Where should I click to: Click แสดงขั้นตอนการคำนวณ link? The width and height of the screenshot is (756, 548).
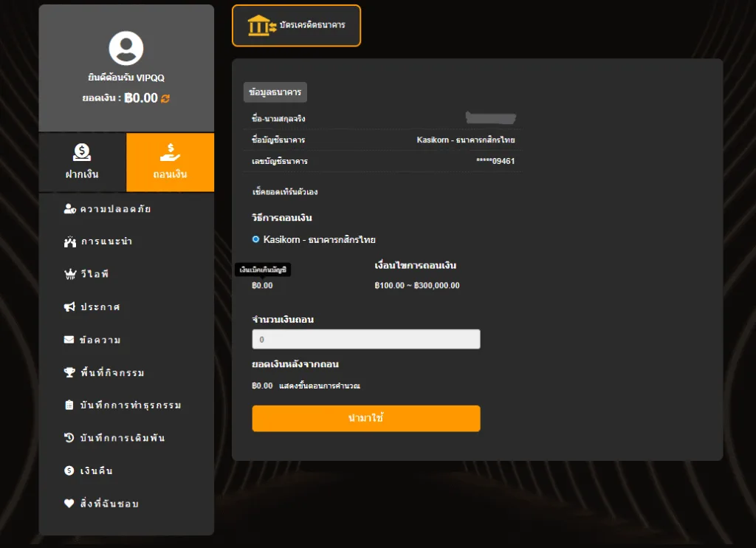(x=319, y=386)
